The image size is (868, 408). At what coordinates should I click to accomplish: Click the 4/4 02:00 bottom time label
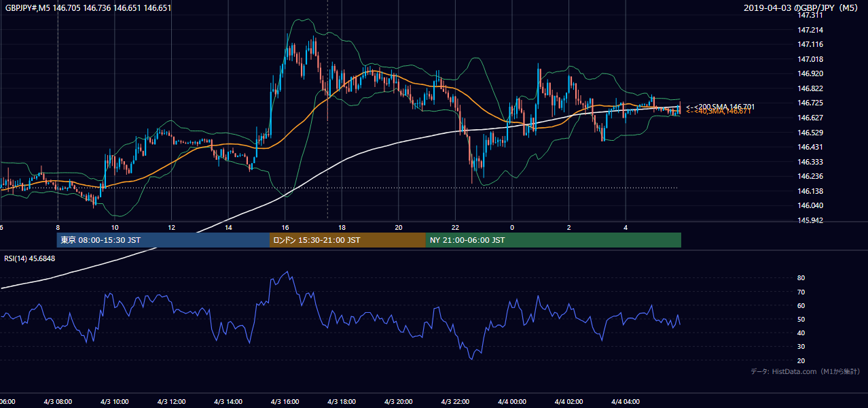click(x=569, y=402)
